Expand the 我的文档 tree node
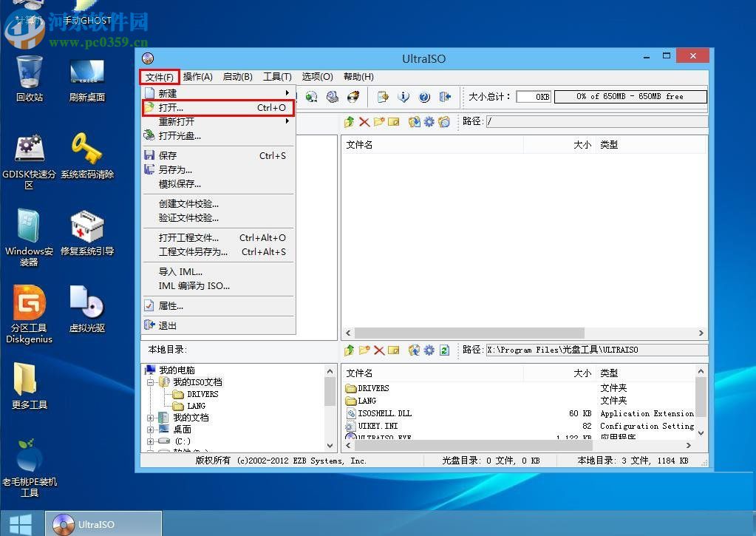Screen dimensions: 756x536 (x=151, y=418)
